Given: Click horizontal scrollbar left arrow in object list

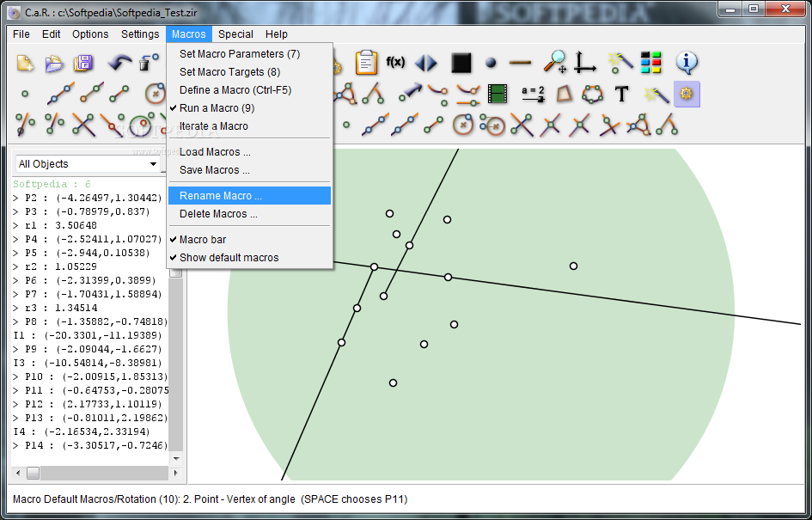Looking at the screenshot, I should (x=19, y=473).
